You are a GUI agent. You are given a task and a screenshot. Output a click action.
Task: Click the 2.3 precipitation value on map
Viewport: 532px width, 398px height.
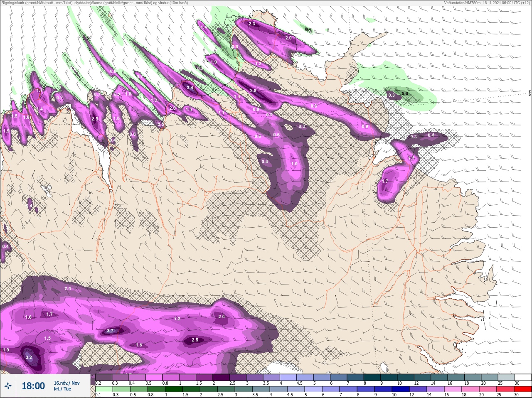point(252,24)
